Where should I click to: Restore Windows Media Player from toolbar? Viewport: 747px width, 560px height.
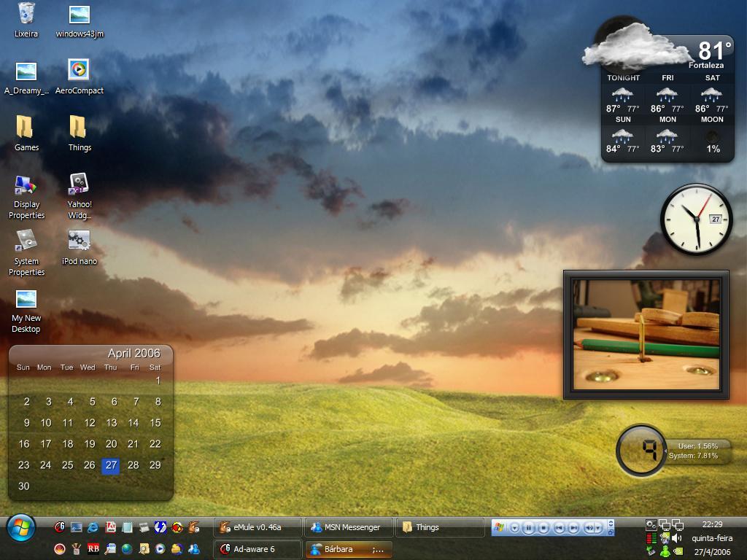[x=611, y=532]
